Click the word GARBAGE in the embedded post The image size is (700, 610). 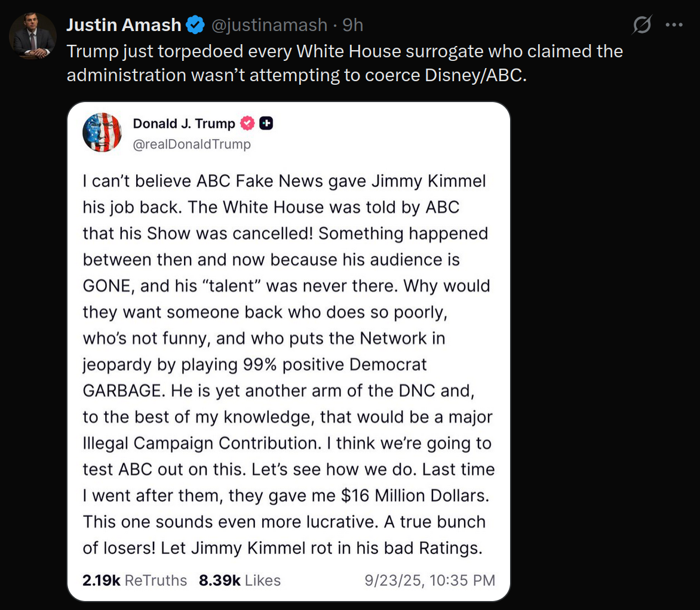[x=124, y=390]
